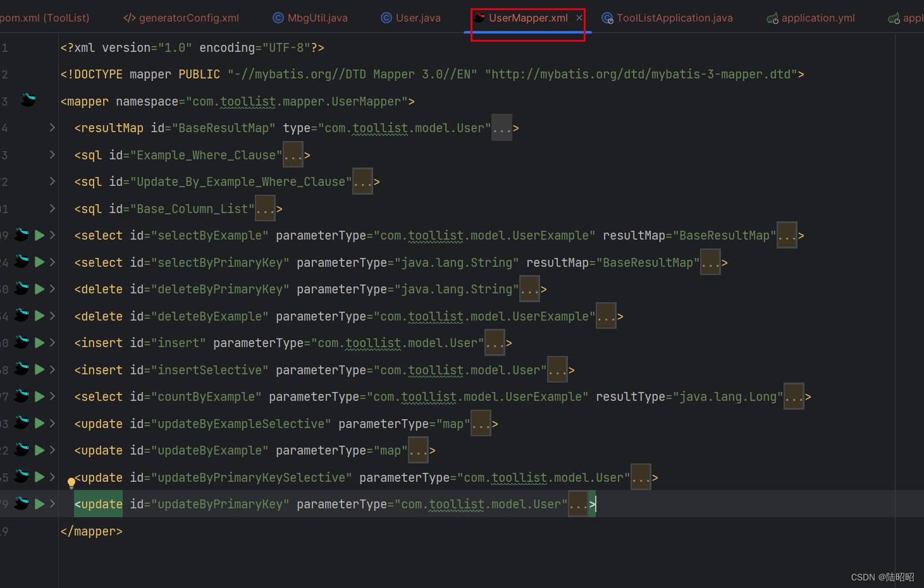Unfold the countByExample collapsed ellipsis
This screenshot has width=924, height=588.
click(794, 396)
